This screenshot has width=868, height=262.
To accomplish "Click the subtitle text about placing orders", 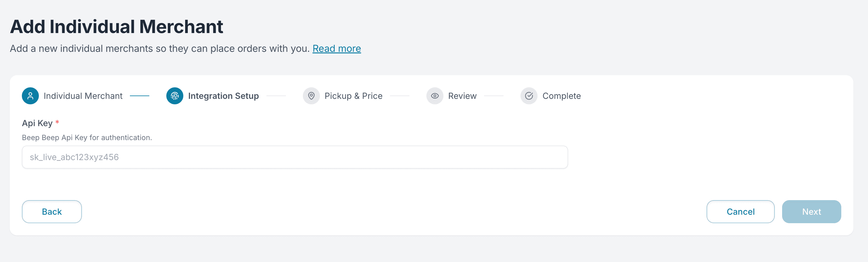I will pos(159,49).
